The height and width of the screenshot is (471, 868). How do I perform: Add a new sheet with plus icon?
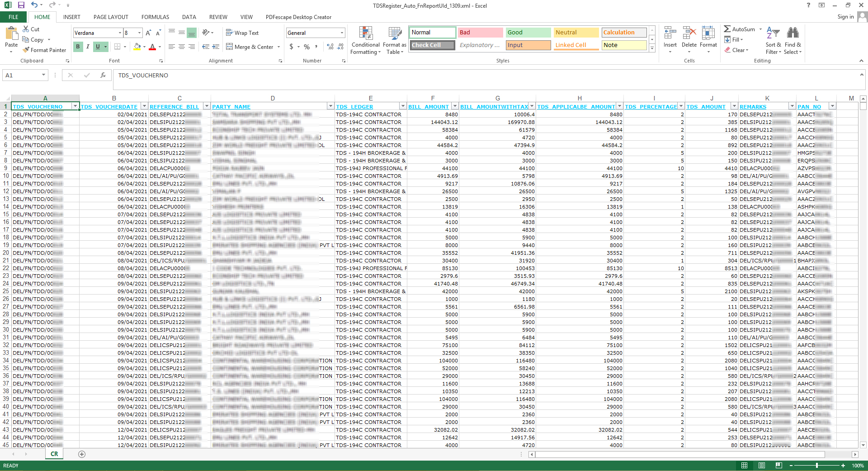82,454
